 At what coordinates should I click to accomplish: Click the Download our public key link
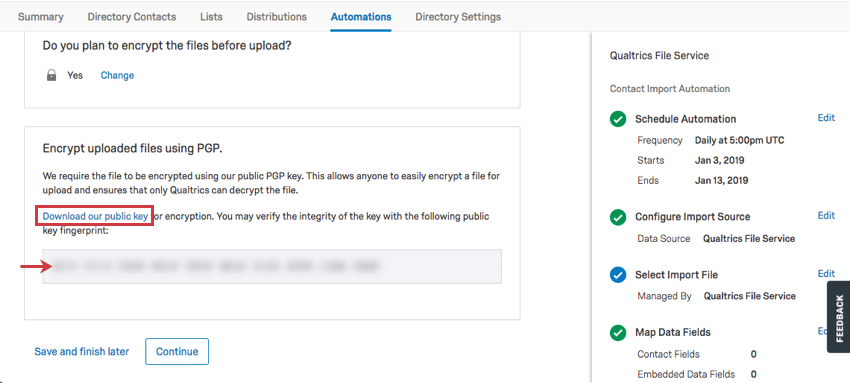pos(95,216)
